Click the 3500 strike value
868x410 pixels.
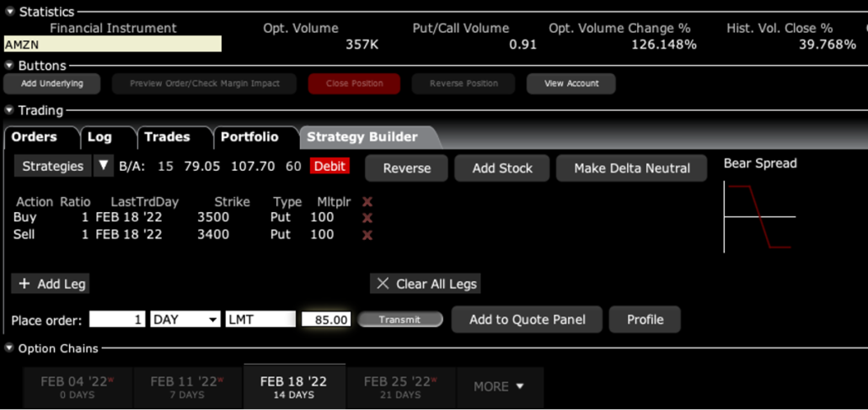(213, 218)
